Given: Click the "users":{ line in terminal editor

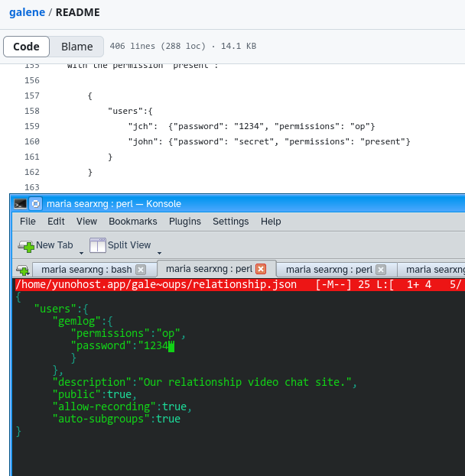Looking at the screenshot, I should tap(61, 309).
